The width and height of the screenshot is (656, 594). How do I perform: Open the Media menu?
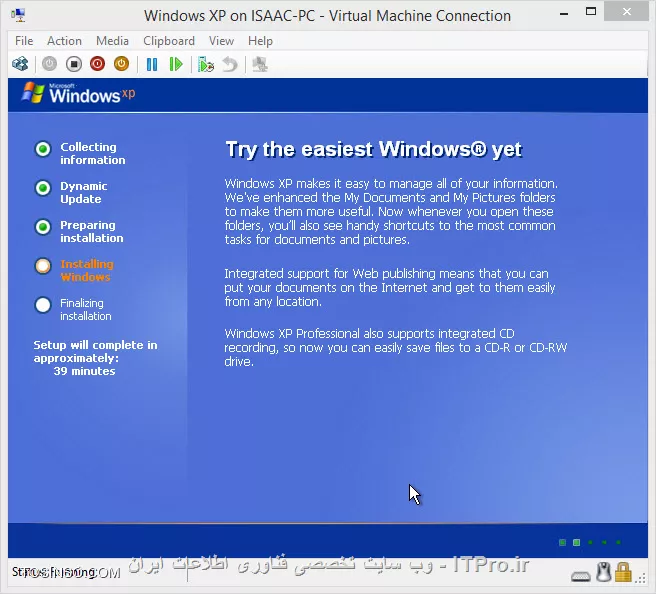(112, 41)
